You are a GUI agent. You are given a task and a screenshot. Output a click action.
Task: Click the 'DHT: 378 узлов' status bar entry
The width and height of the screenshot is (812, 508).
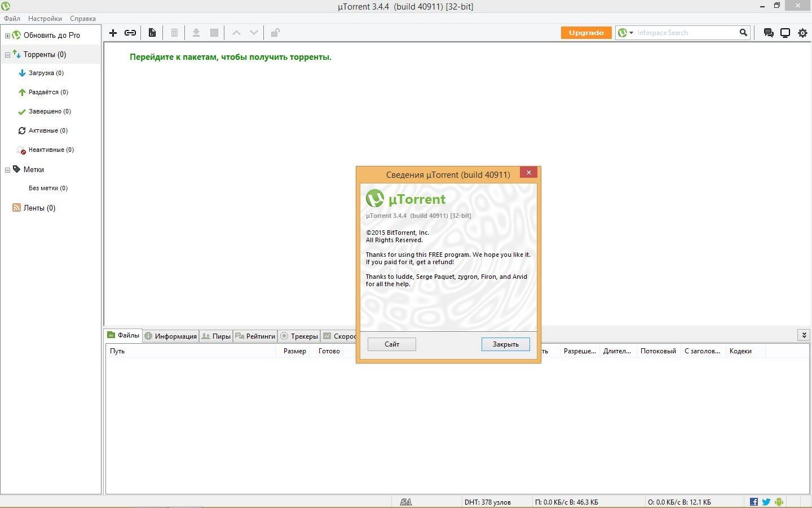pyautogui.click(x=487, y=502)
